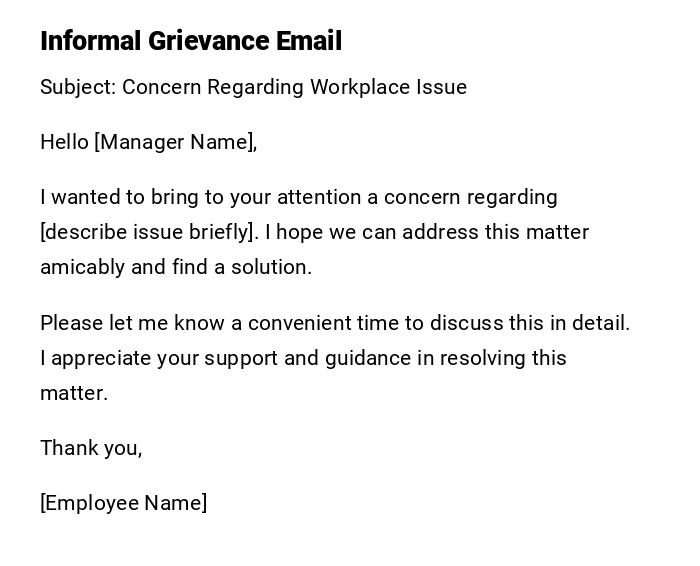Click the lone "matter." ending the second paragraph
This screenshot has height=566, width=700.
click(74, 393)
